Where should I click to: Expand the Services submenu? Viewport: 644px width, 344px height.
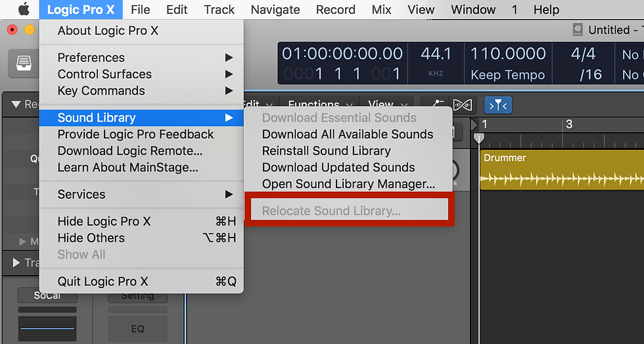point(141,194)
